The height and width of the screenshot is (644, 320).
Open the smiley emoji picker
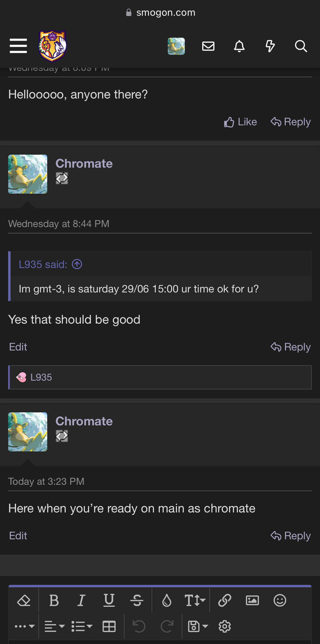(x=280, y=600)
